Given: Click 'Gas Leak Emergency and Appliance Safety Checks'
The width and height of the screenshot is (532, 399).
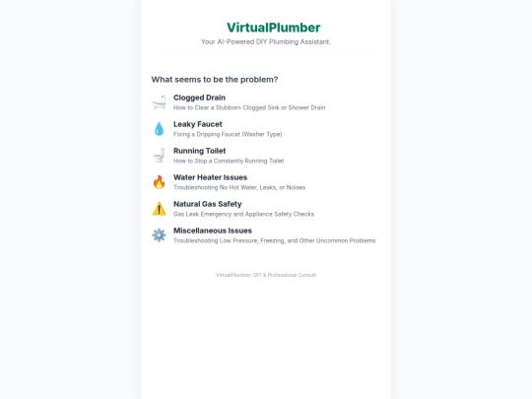Looking at the screenshot, I should [x=244, y=214].
